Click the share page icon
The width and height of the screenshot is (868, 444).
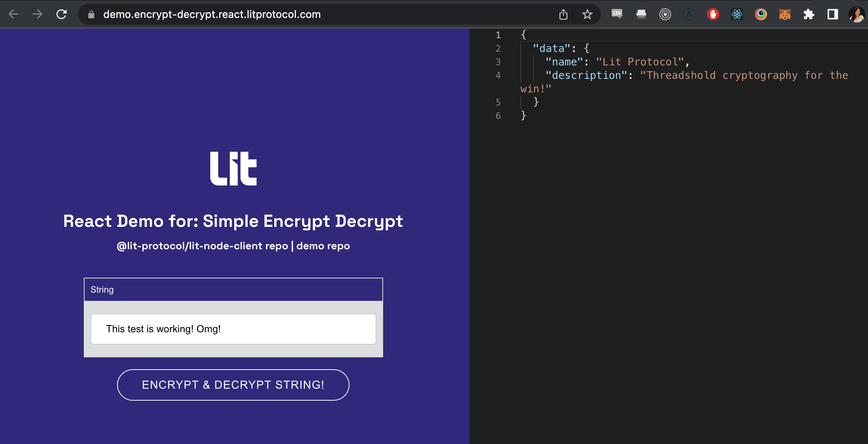tap(563, 14)
